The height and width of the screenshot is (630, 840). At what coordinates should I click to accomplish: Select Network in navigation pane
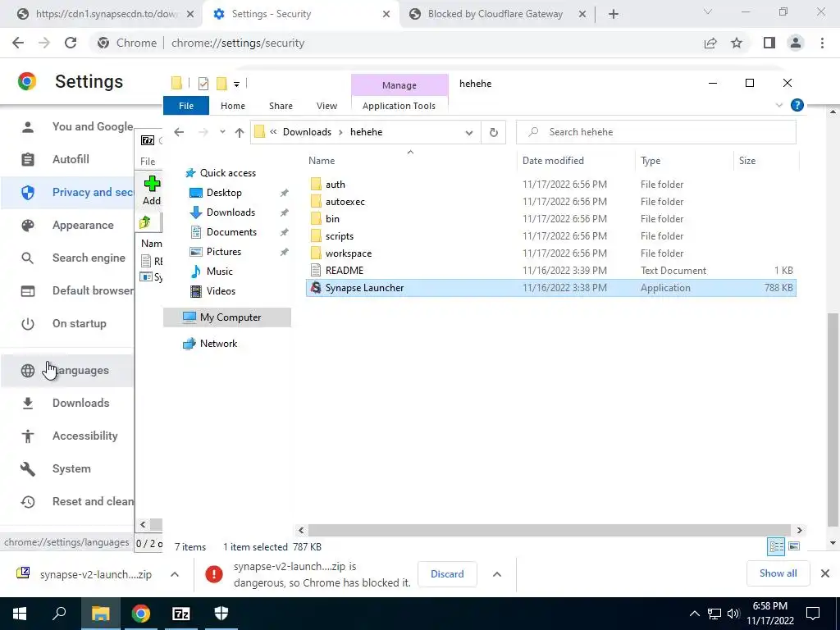218,344
